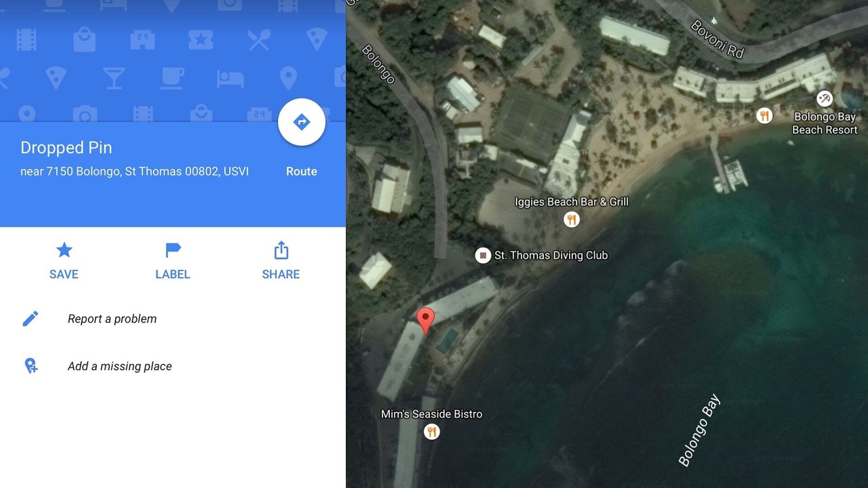Tap the Label flag icon
Image resolution: width=868 pixels, height=488 pixels.
pos(173,251)
